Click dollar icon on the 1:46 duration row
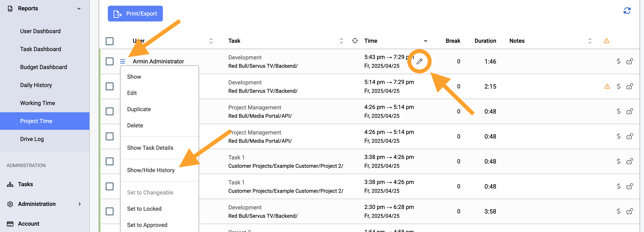This screenshot has height=232, width=644. click(x=618, y=61)
